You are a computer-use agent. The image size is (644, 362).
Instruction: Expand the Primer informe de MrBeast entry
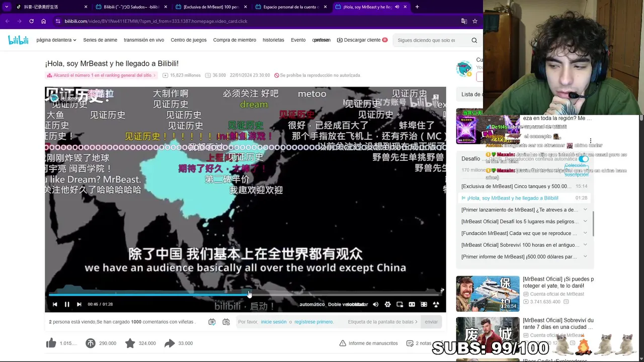click(x=585, y=256)
